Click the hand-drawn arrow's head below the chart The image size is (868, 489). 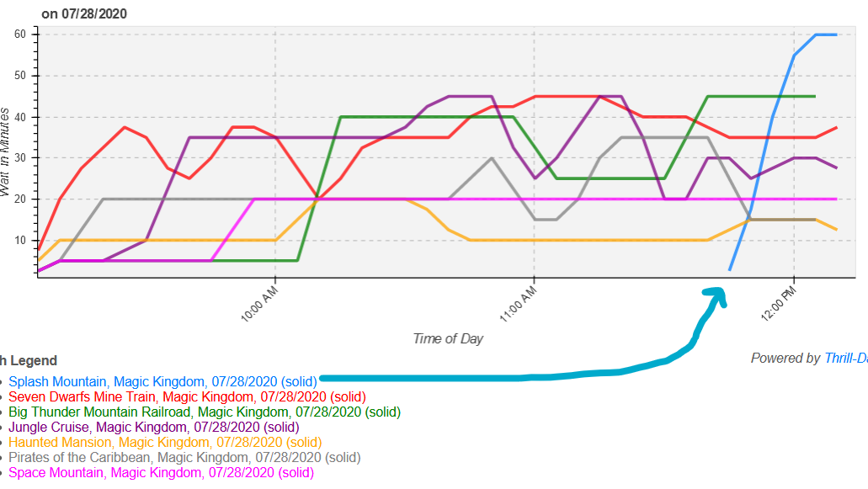pyautogui.click(x=715, y=295)
